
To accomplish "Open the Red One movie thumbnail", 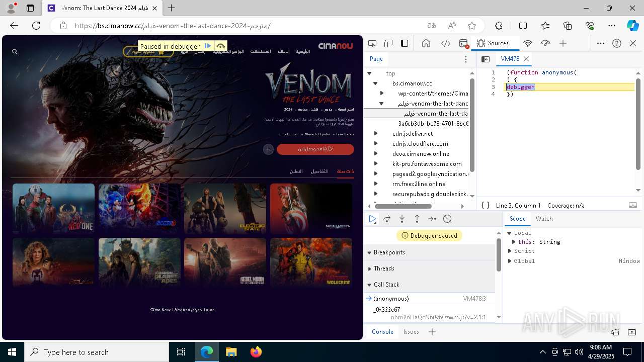I will click(53, 208).
